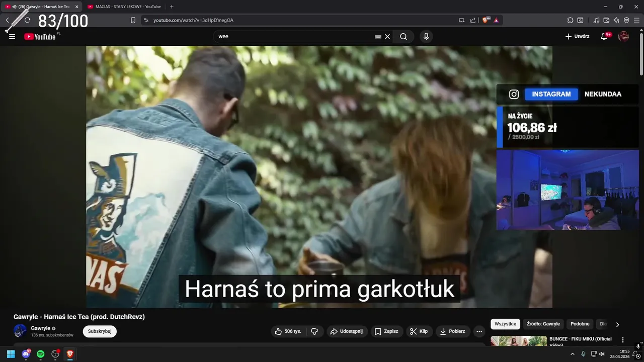Open the BUNGEE - FIKU MIKU video thumbnail
This screenshot has height=362, width=644.
(519, 341)
